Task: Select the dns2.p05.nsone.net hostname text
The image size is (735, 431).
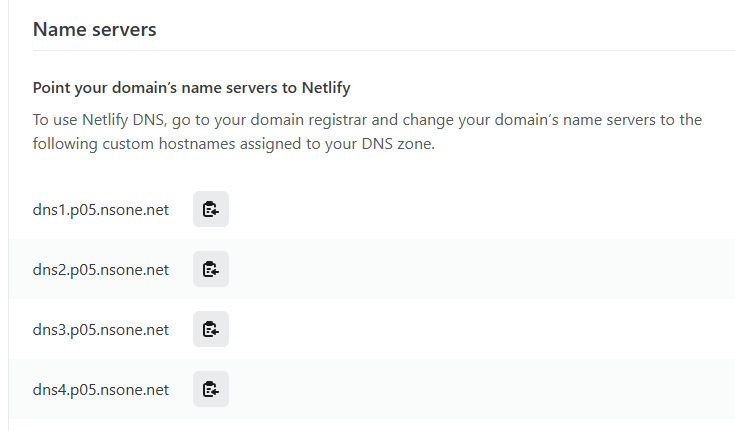Action: pos(101,270)
